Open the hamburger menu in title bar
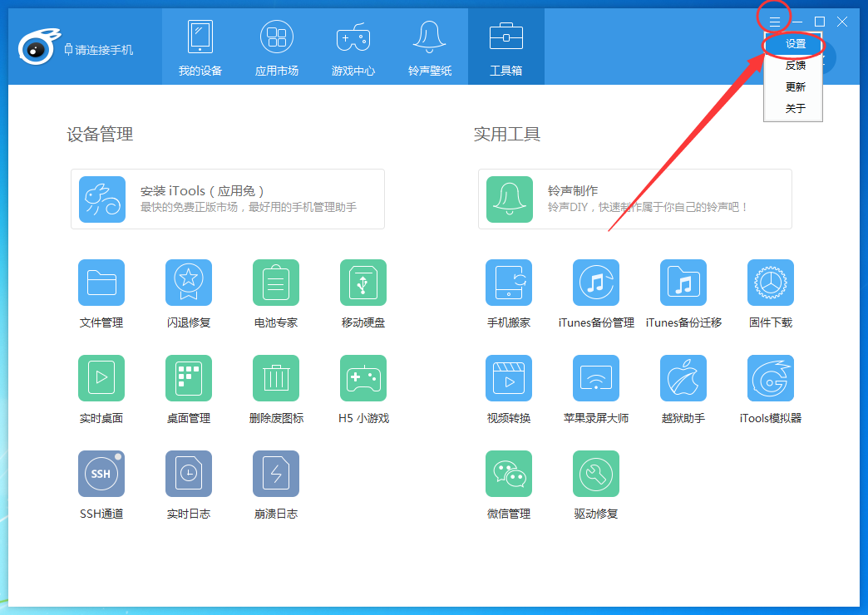The image size is (868, 615). coord(774,21)
